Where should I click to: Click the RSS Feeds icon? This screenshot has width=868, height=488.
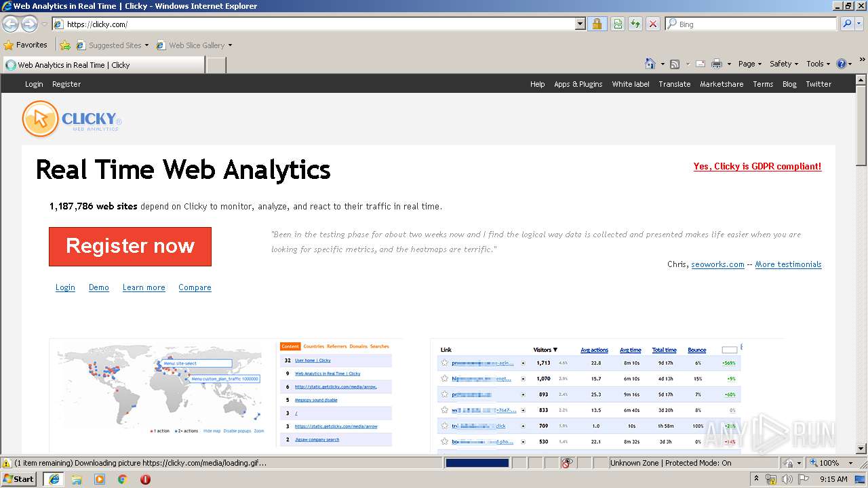[x=675, y=64]
